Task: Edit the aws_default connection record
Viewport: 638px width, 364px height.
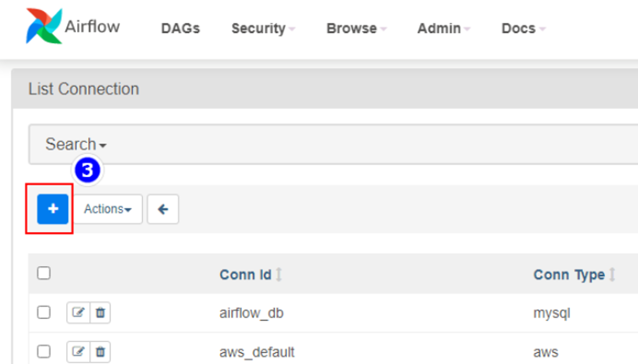Action: click(78, 352)
